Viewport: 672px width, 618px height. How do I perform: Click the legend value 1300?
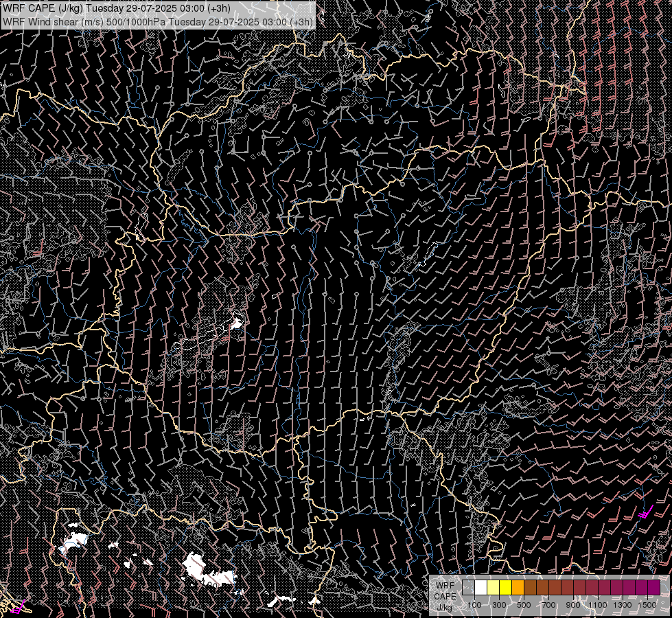[x=623, y=605]
